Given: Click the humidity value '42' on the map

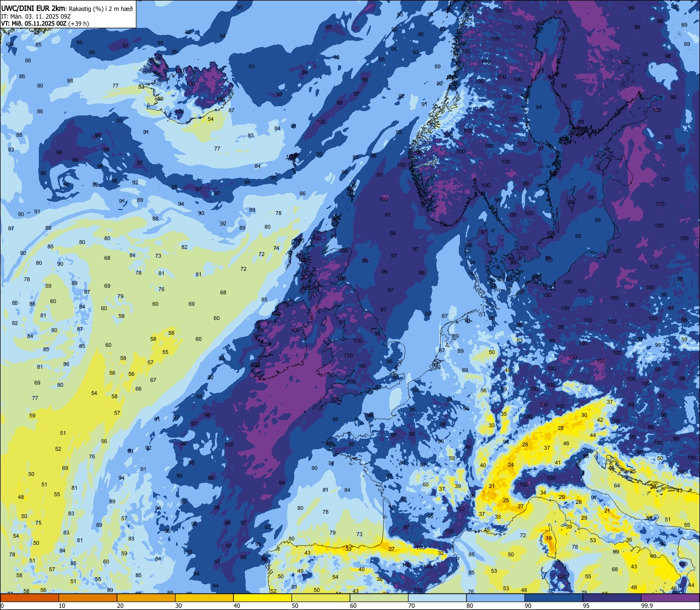Looking at the screenshot, I should point(600,420).
